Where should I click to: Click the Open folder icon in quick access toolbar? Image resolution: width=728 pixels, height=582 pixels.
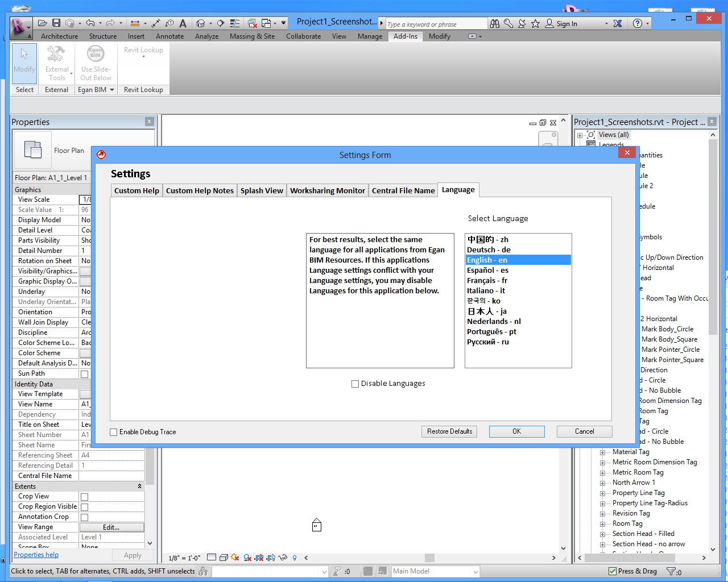point(43,23)
